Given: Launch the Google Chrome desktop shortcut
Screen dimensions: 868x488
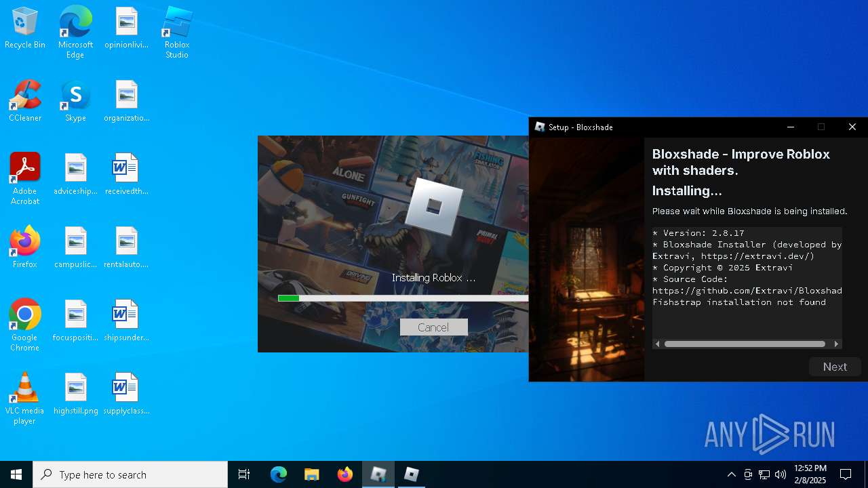Looking at the screenshot, I should (25, 325).
